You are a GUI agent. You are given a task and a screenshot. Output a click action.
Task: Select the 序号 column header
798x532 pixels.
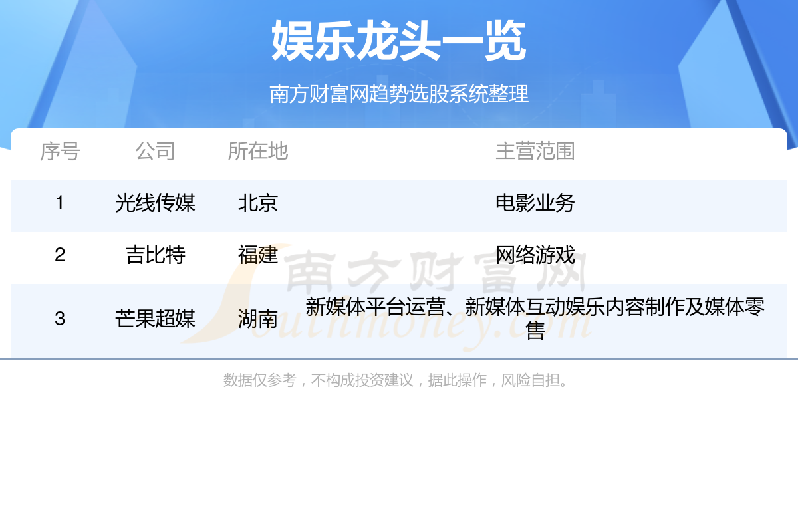pyautogui.click(x=60, y=151)
